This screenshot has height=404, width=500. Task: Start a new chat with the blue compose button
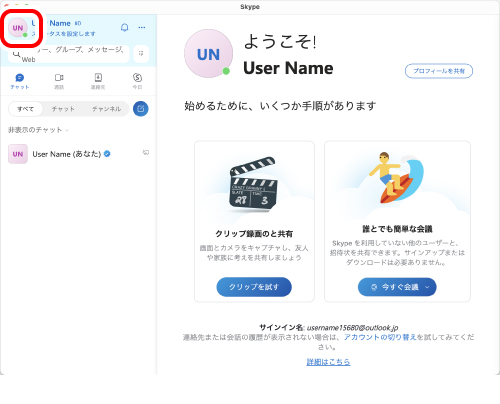tap(141, 109)
